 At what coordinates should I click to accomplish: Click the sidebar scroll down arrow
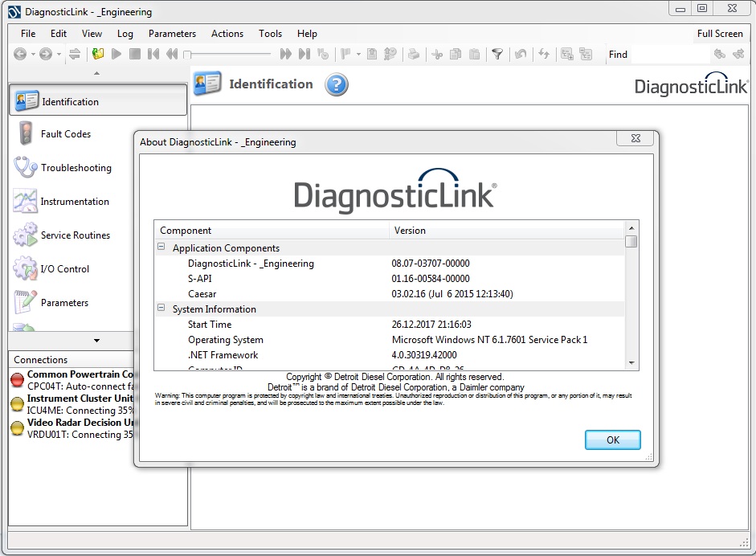click(96, 341)
